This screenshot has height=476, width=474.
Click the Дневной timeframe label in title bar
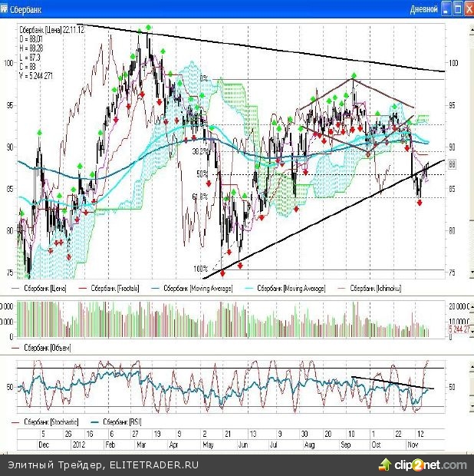click(424, 10)
